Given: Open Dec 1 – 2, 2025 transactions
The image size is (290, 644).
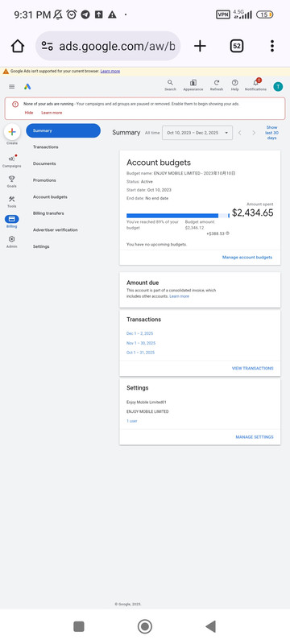Looking at the screenshot, I should click(x=139, y=333).
